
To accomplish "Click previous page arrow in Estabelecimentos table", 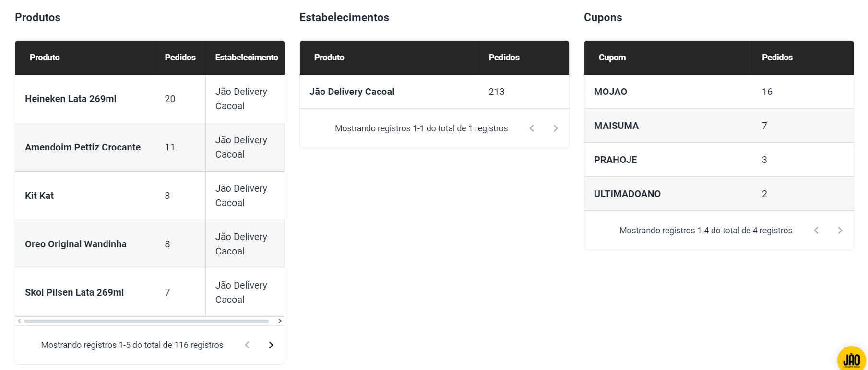I will [x=532, y=128].
